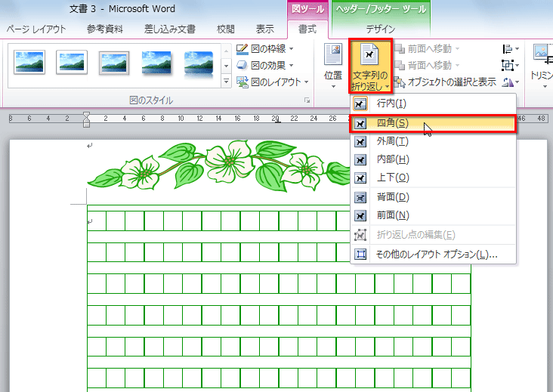Open the 図のスタイル dialog launcher

pos(307,100)
